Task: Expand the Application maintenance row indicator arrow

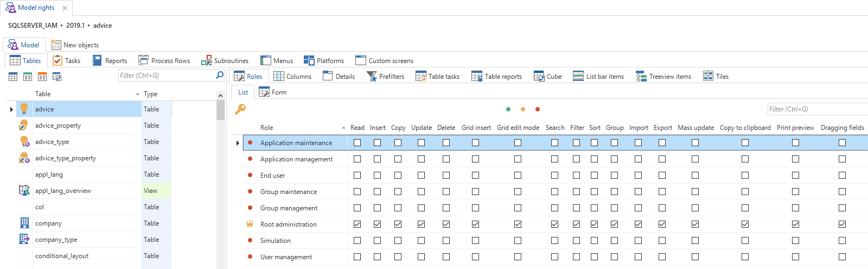Action: [x=238, y=143]
